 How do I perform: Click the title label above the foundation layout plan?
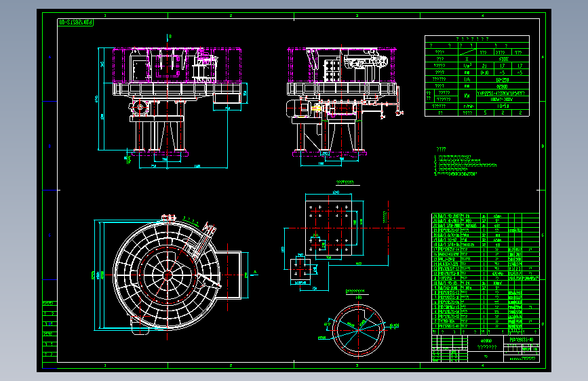pyautogui.click(x=345, y=182)
